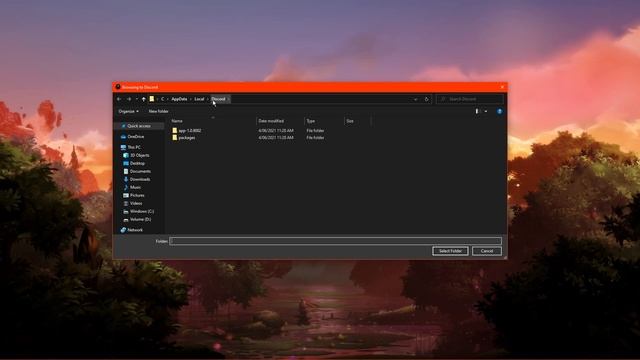Change view layout icon

click(x=477, y=111)
